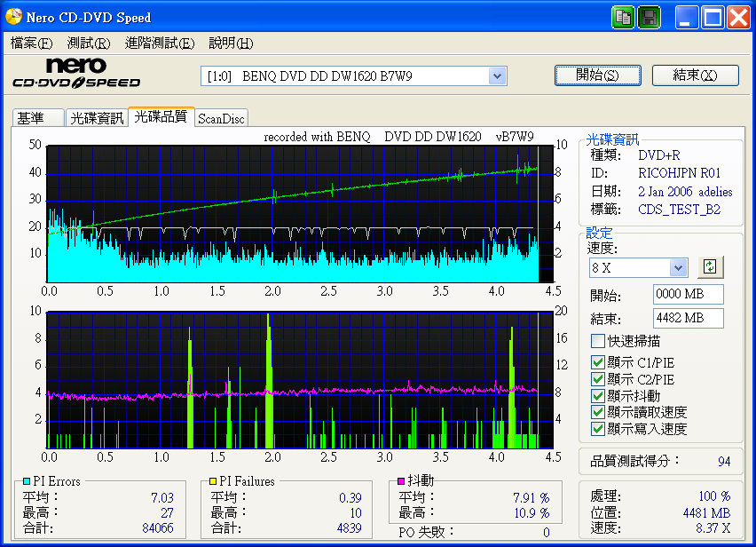Disable the 顯示讀取速度 read speed checkbox

(598, 412)
